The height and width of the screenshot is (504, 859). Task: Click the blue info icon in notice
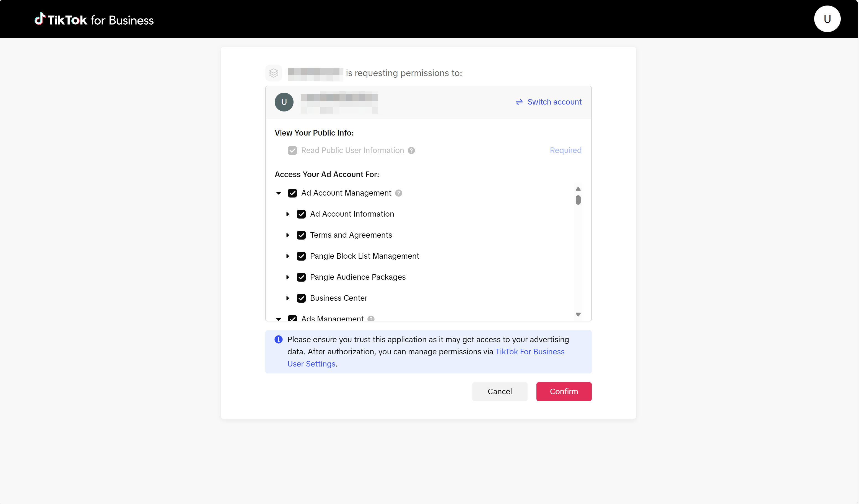(x=279, y=339)
